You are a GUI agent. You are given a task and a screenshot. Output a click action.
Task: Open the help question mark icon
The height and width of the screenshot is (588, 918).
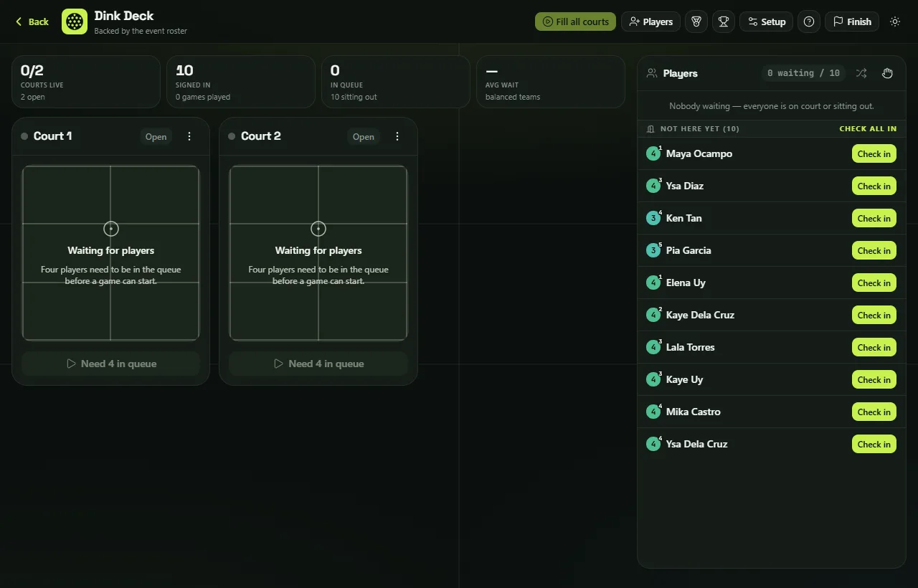tap(809, 22)
